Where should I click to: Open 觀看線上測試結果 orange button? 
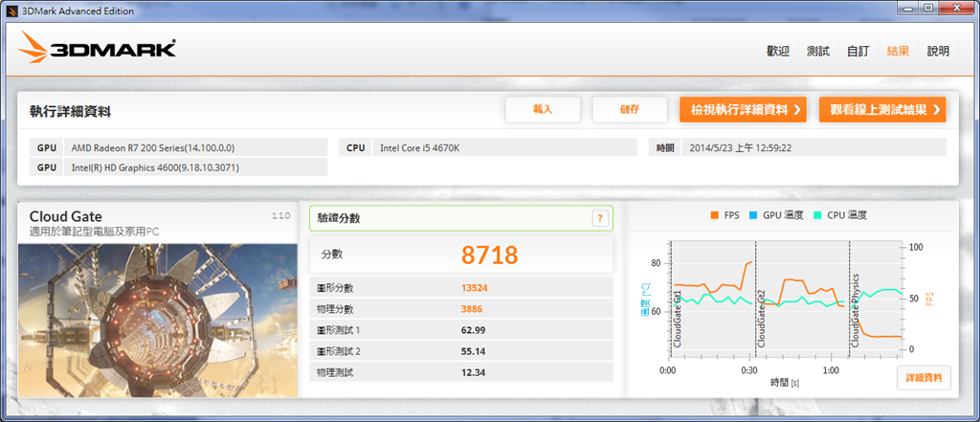(882, 109)
